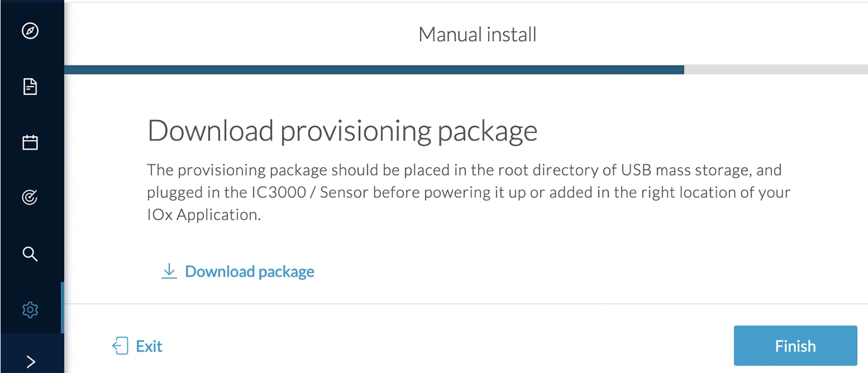Open the Monitor target icon

click(x=30, y=197)
